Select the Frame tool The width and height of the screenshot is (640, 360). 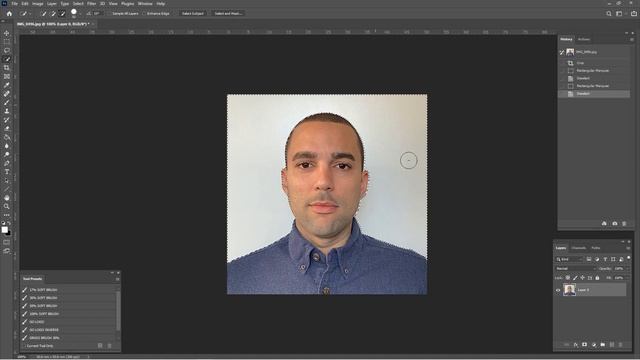pos(7,76)
